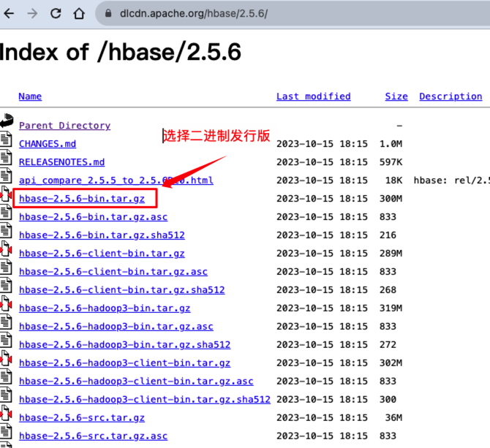Screen dimensions: 490x448
Task: Click the archive icon beside hbase-2.5.6-hadoop3-client-bin.tar.gz
Action: click(x=6, y=358)
